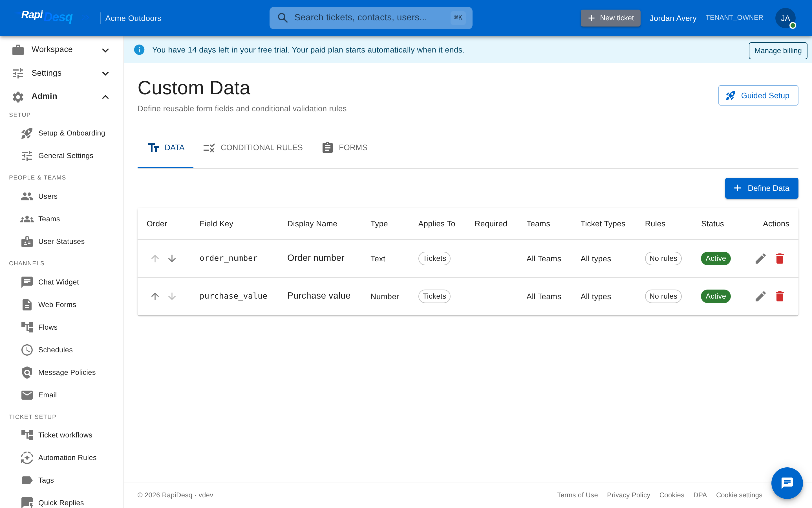Delete the purchase_value field with trash icon

780,296
